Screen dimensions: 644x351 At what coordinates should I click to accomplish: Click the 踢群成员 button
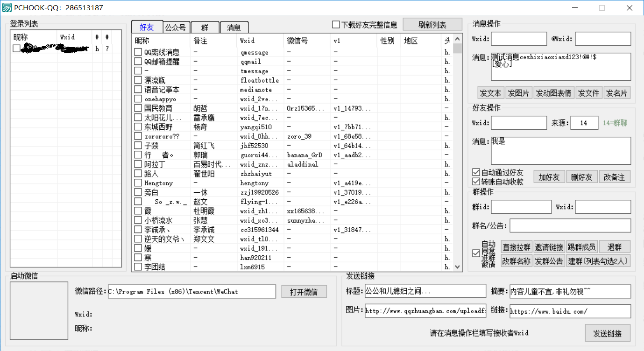pos(582,247)
